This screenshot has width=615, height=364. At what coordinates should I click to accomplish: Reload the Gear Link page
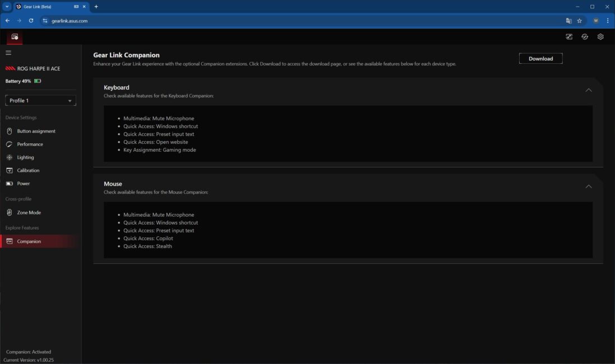pyautogui.click(x=31, y=21)
